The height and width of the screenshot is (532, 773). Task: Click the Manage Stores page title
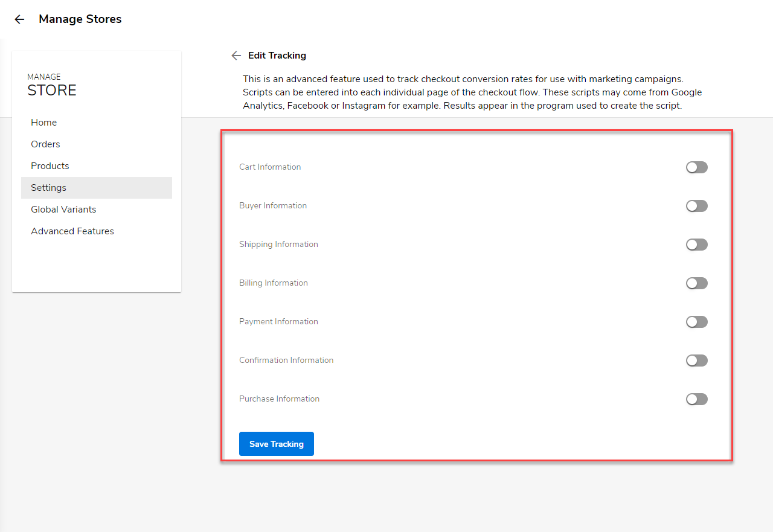pyautogui.click(x=80, y=19)
